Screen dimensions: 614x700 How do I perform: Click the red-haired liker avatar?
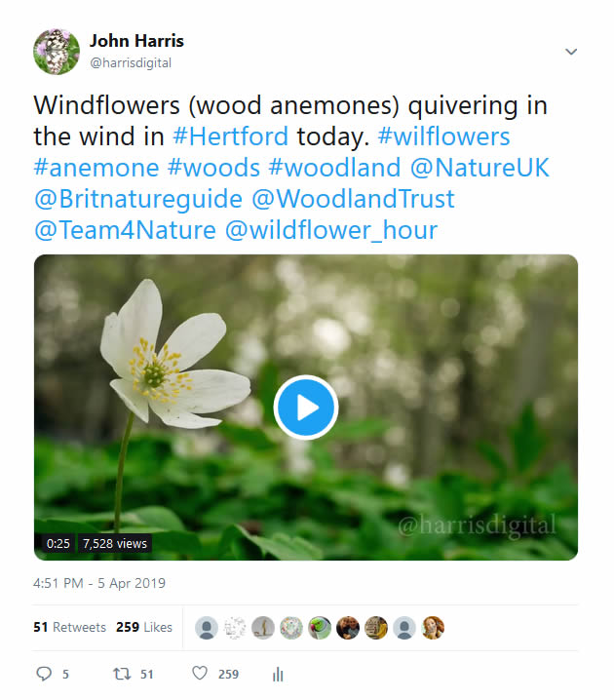pos(433,628)
